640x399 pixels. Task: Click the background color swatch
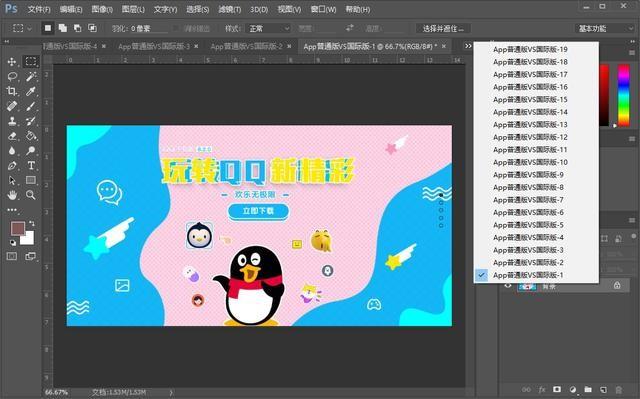point(28,240)
